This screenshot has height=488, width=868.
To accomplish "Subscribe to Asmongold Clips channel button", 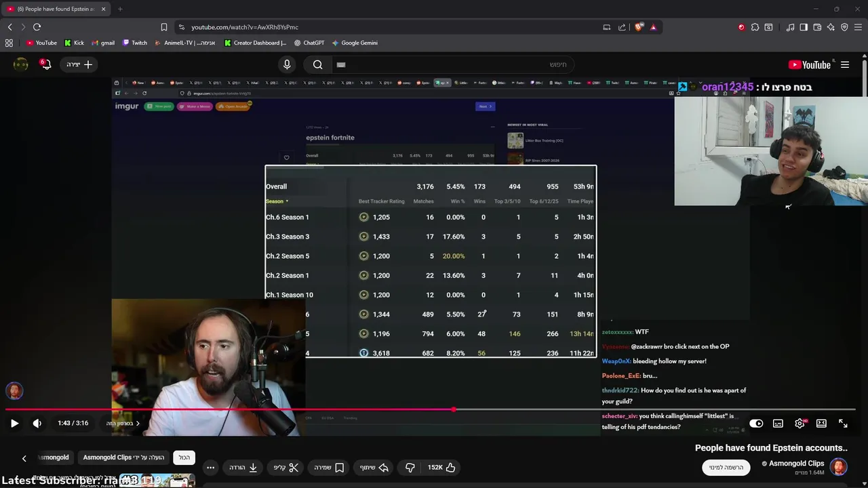I will pyautogui.click(x=726, y=467).
